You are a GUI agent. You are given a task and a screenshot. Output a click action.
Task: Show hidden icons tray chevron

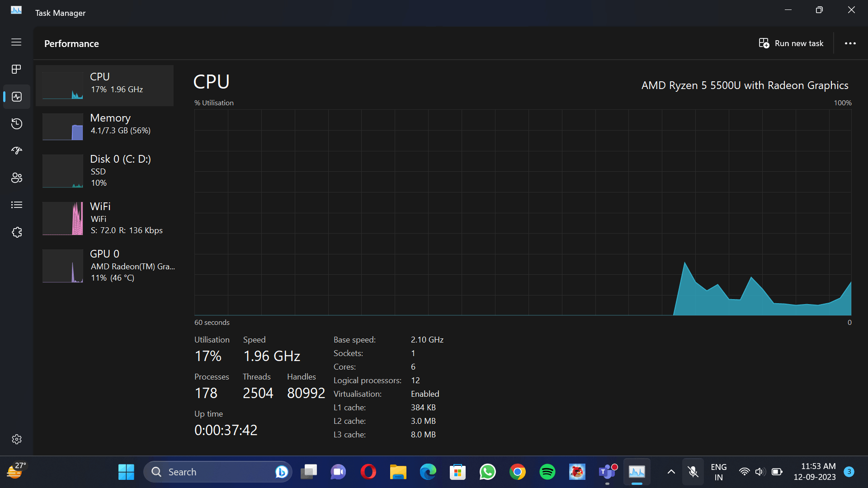(671, 472)
